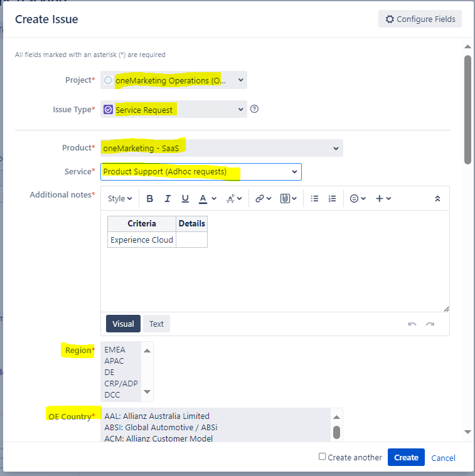The height and width of the screenshot is (476, 475).
Task: Click the OE Country scrollbar thumb
Action: click(336, 433)
